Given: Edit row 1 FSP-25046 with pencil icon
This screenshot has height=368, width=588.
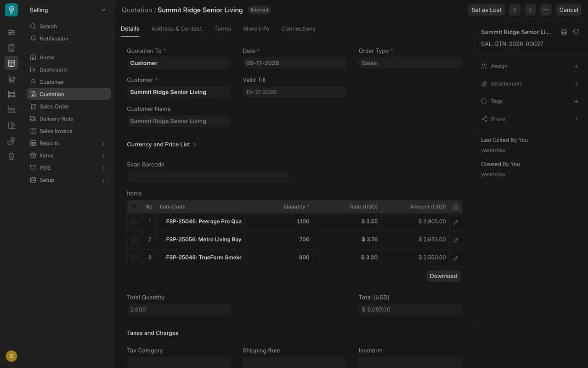Looking at the screenshot, I should [456, 222].
